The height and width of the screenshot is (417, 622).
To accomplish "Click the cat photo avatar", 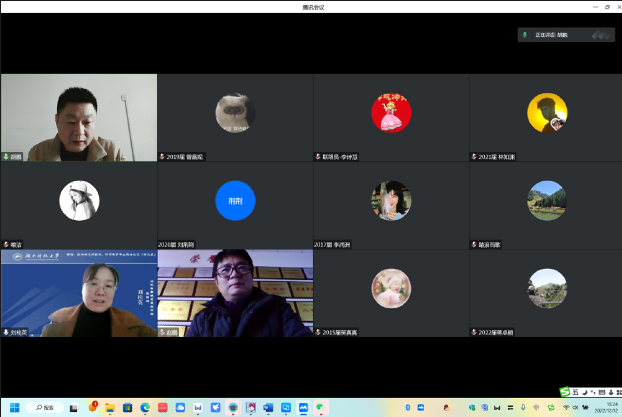I will [235, 113].
